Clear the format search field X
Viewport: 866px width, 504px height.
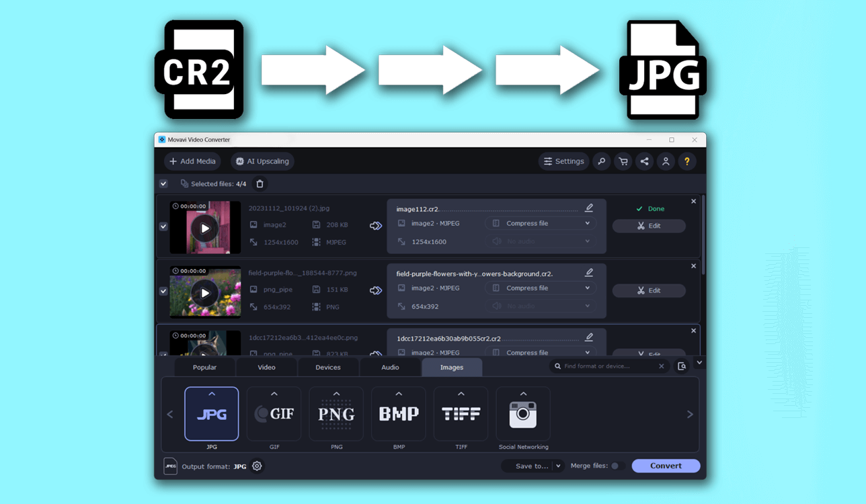coord(662,366)
